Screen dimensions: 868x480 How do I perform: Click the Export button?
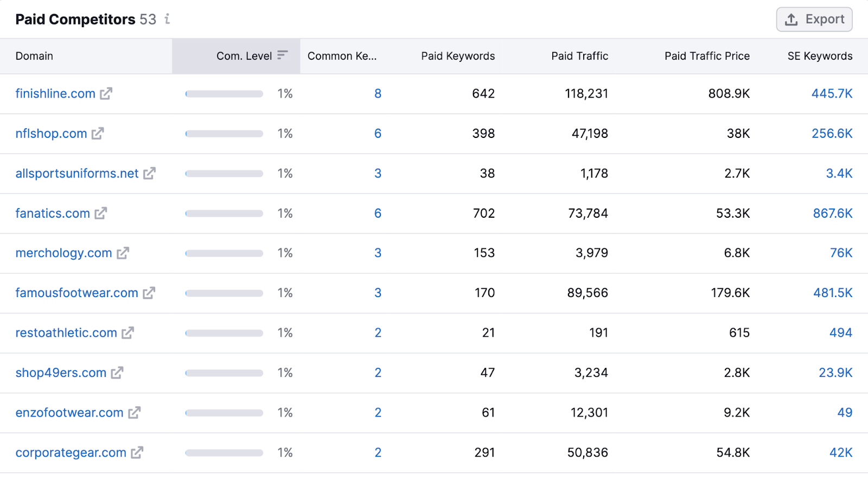tap(814, 20)
